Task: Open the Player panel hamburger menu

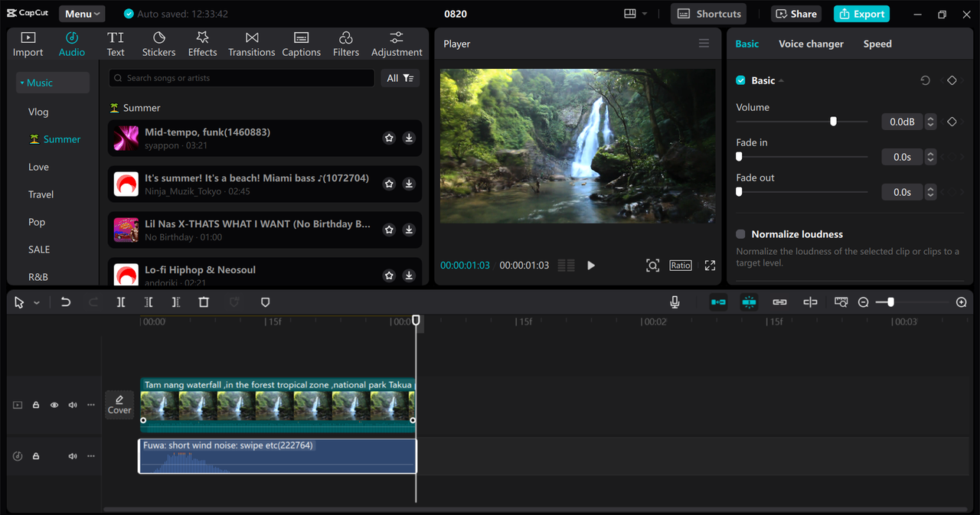Action: pos(704,44)
